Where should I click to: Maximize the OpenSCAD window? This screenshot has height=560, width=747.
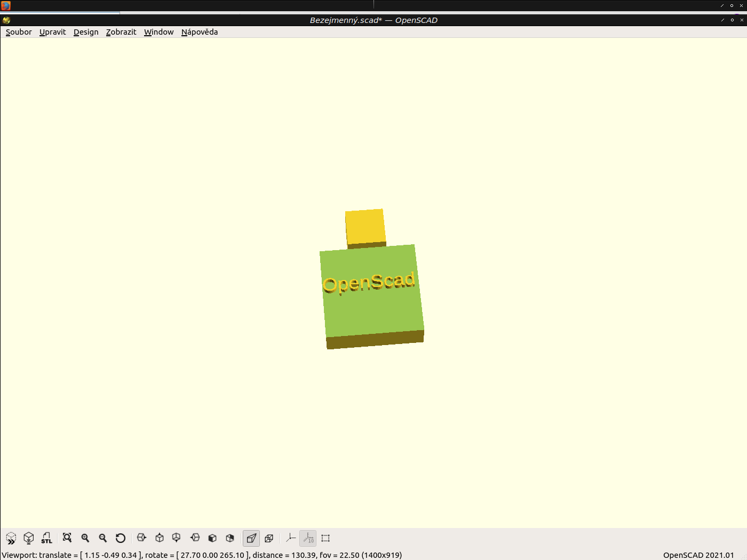point(732,20)
